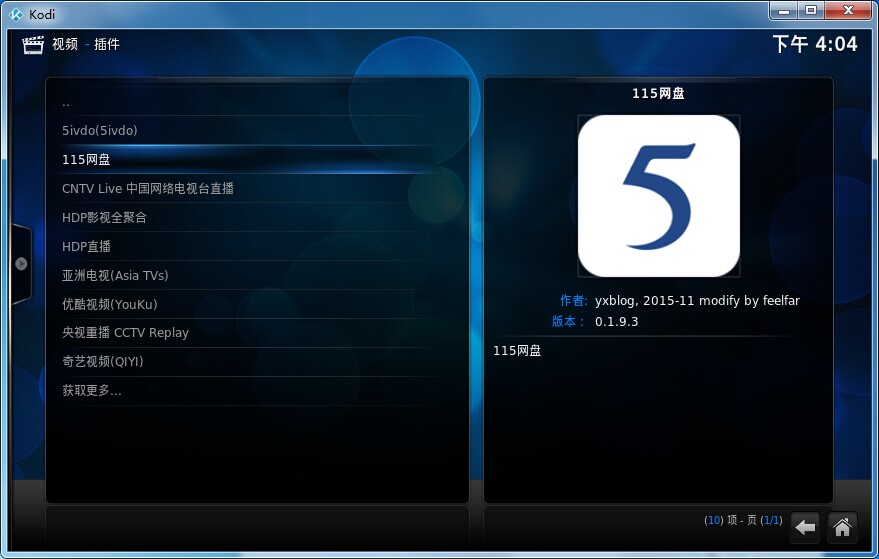Open HDP影视全聚合 addon
This screenshot has height=559, width=879.
104,218
